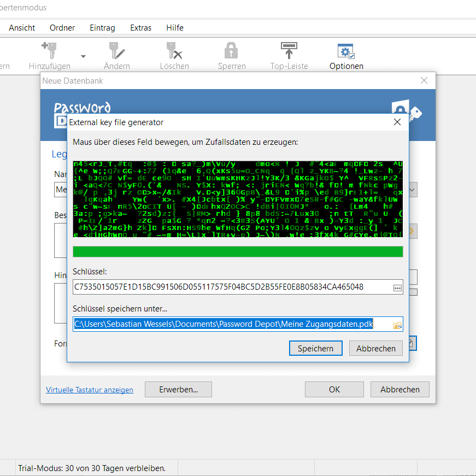This screenshot has height=476, width=476.
Task: Click the Ändern key edit icon
Action: 116,50
